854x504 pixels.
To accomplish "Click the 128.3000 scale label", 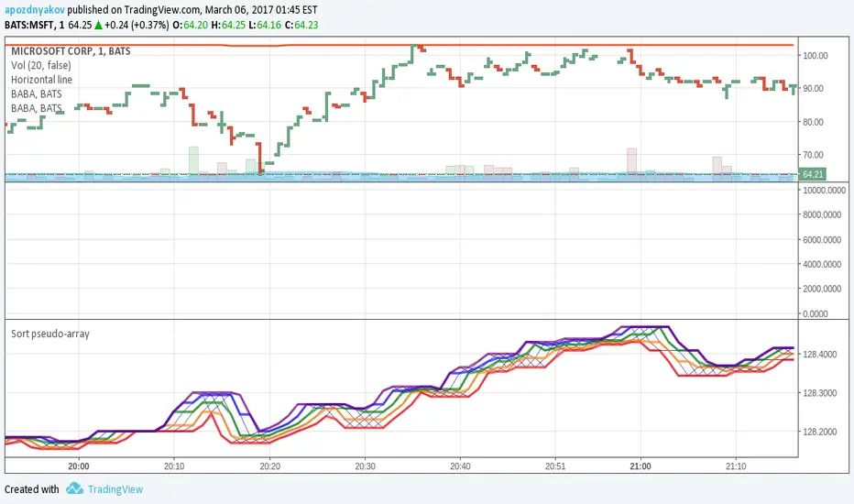I will tap(820, 393).
